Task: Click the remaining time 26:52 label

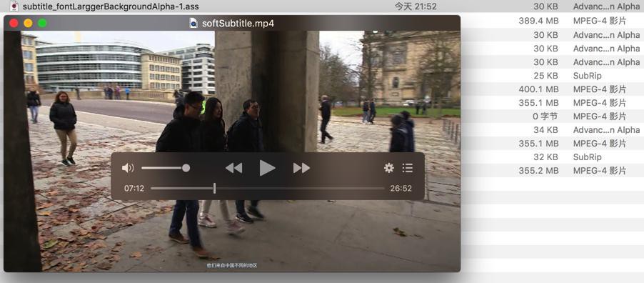Action: (x=401, y=189)
